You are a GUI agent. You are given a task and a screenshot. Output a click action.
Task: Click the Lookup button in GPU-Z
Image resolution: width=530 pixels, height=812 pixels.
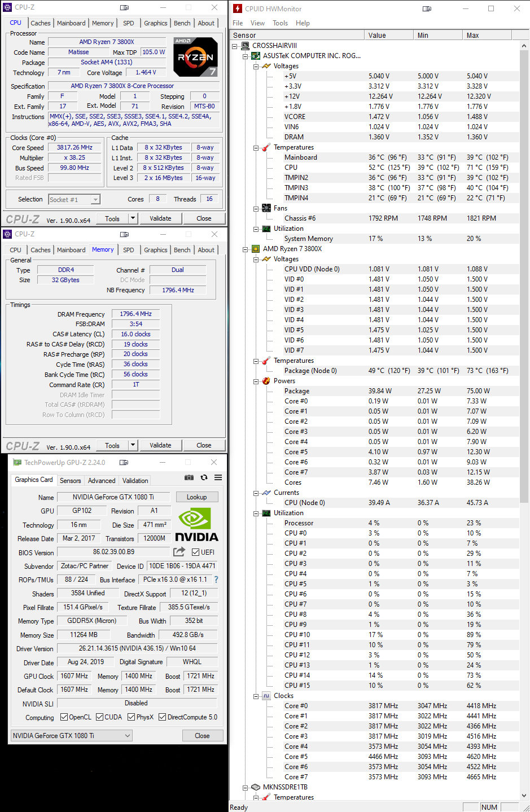197,497
